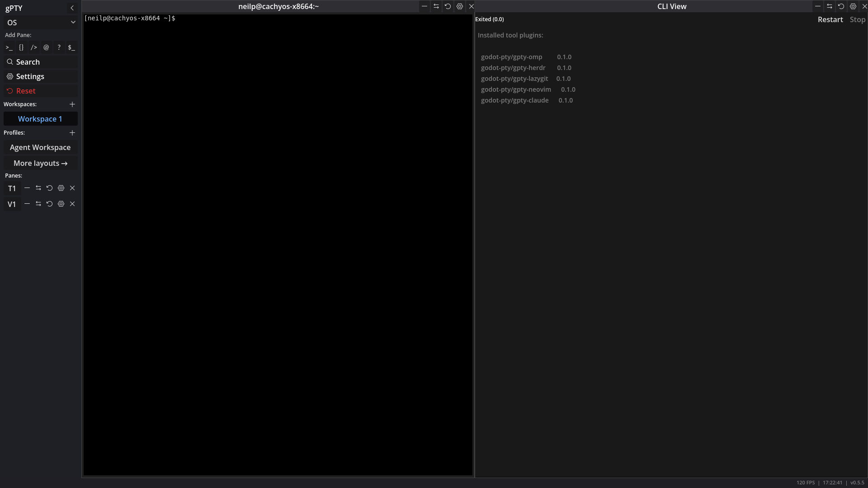Swap the T1 pane from the Panes list
The height and width of the screenshot is (488, 868).
tap(38, 188)
